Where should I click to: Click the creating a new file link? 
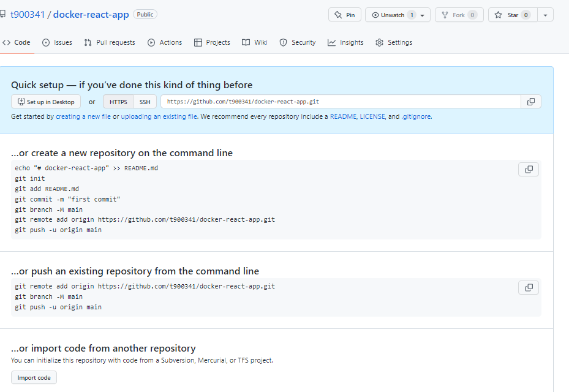[x=83, y=116]
